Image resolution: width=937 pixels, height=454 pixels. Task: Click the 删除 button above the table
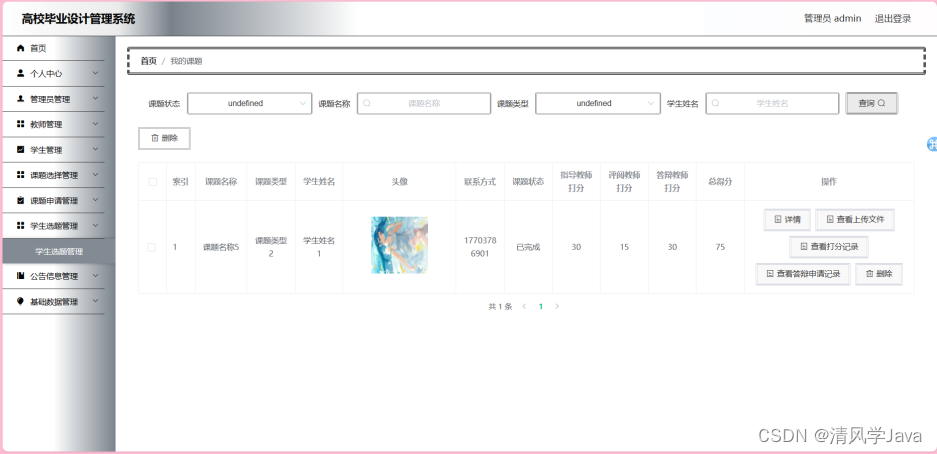pos(164,138)
